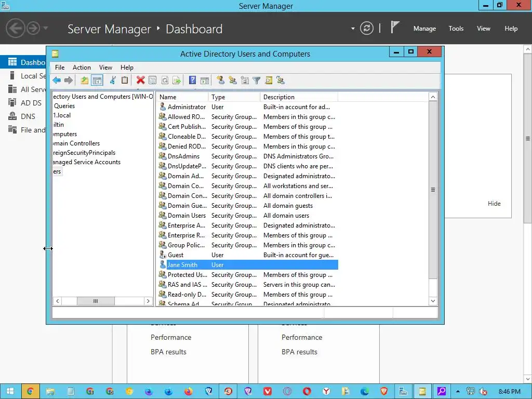Open the View menu in Active Directory window
Screen dimensions: 532x399
click(x=105, y=68)
